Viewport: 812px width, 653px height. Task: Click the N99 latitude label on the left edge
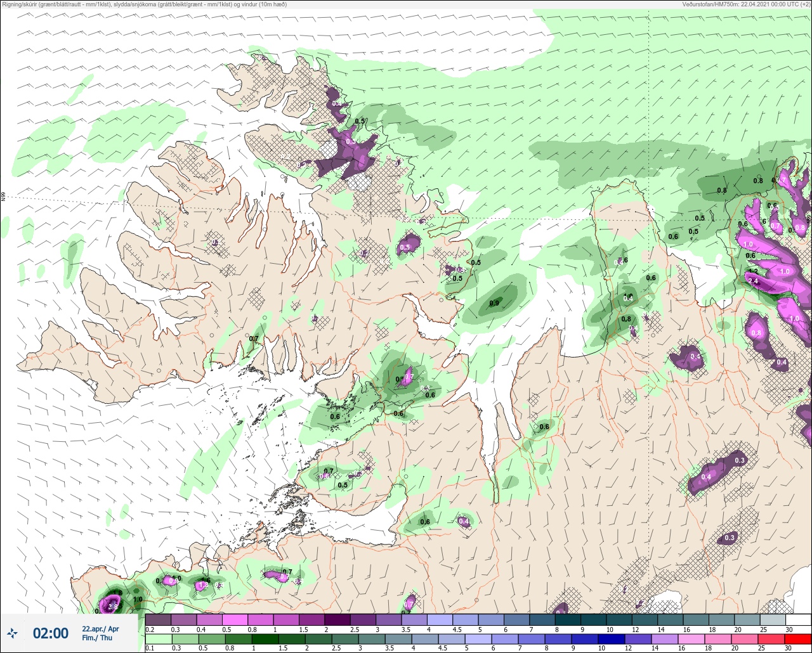click(3, 197)
